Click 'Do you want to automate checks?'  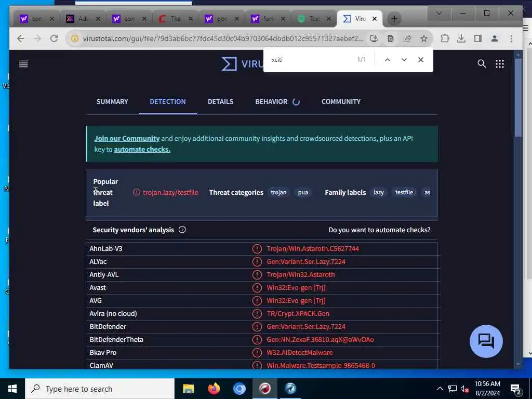point(379,230)
